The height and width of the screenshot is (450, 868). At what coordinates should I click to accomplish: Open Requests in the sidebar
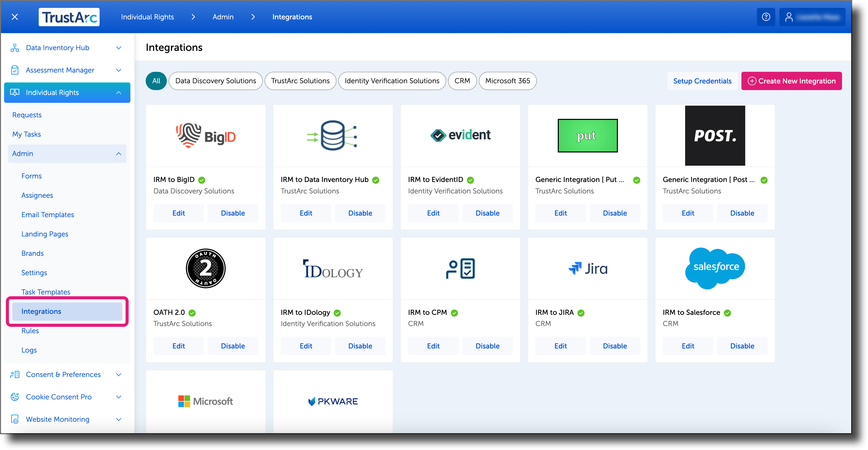click(27, 115)
